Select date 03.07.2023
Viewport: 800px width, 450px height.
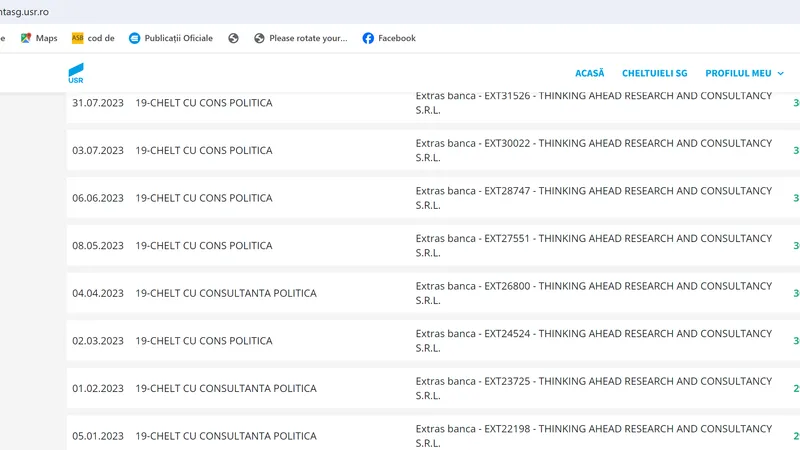click(x=98, y=151)
